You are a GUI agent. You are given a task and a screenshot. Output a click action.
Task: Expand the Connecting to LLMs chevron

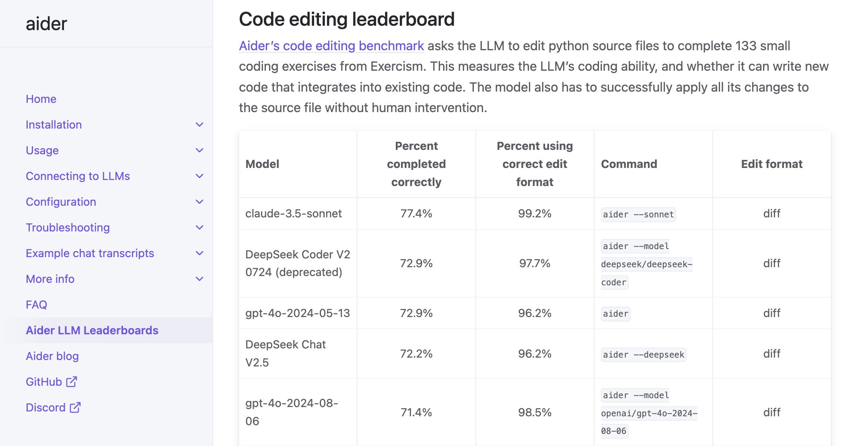pos(200,176)
